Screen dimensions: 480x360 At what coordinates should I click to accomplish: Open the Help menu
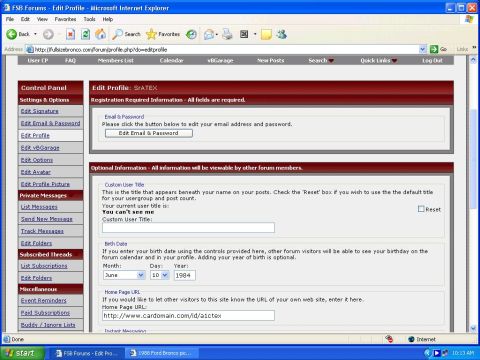108,19
